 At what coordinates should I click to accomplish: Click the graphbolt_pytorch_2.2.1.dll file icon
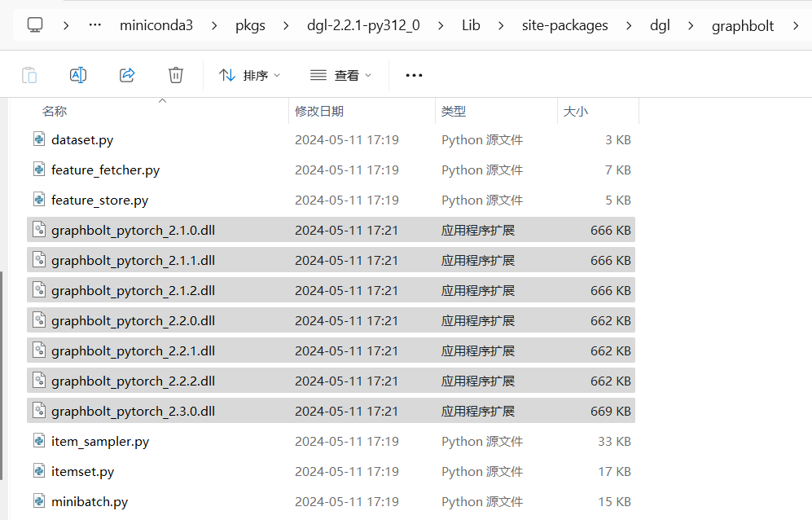[x=39, y=350]
